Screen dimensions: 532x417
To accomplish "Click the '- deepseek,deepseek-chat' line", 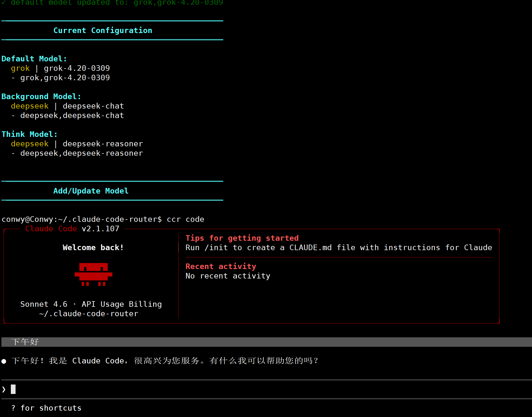I will click(67, 115).
